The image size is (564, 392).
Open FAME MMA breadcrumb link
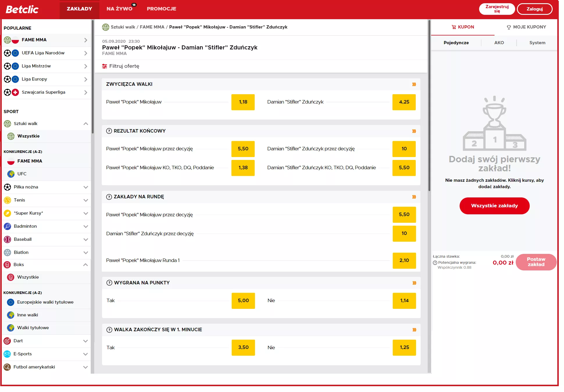point(152,27)
